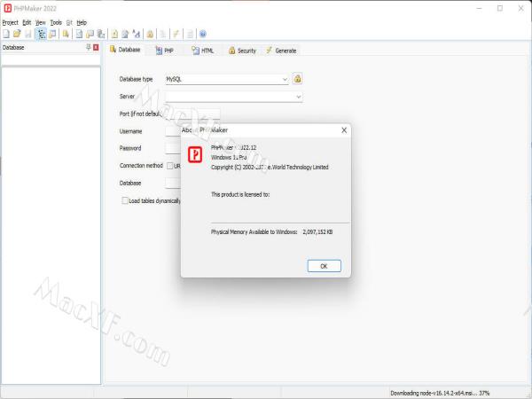Open the Tools menu
The image size is (532, 399).
tap(56, 22)
